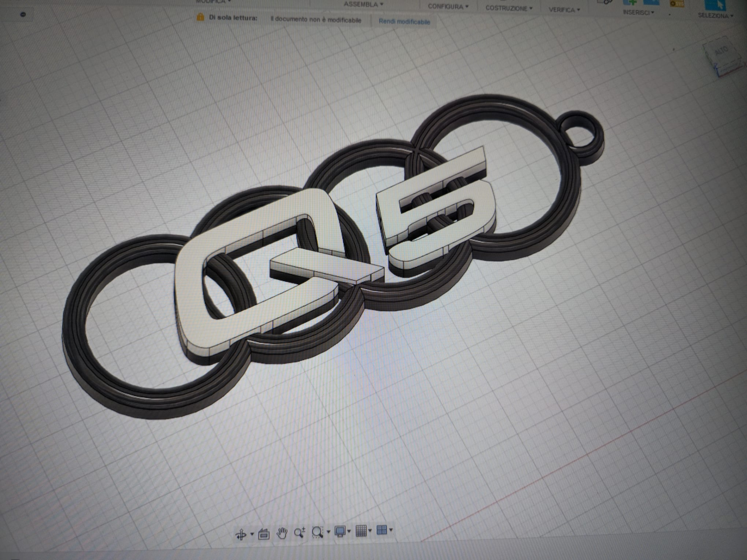Open the SELEZIONA menu
The height and width of the screenshot is (560, 747).
coord(715,16)
